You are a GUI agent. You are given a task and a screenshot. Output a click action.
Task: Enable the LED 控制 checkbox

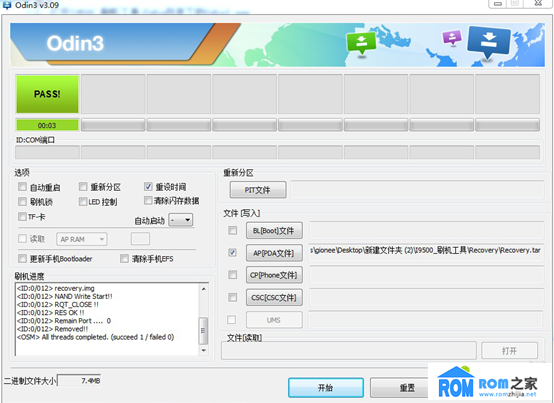[83, 201]
